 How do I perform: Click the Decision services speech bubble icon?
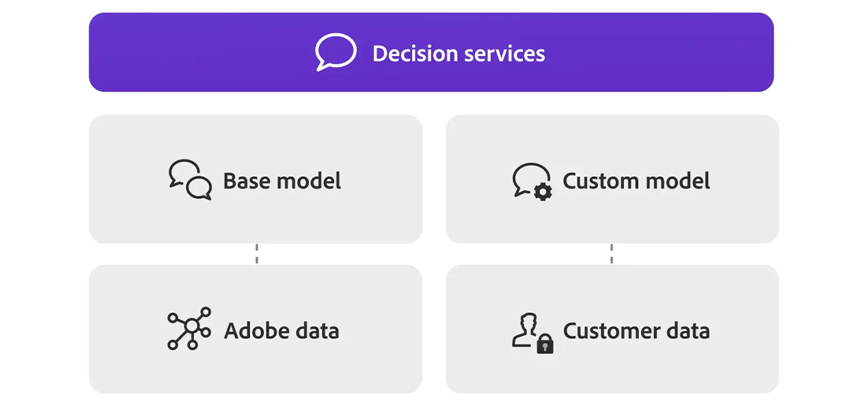click(x=336, y=53)
